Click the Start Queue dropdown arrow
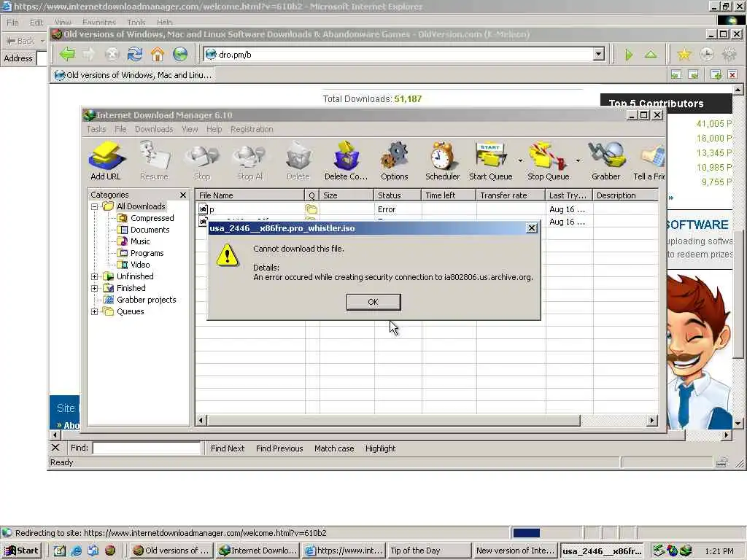Image resolution: width=747 pixels, height=560 pixels. [520, 161]
